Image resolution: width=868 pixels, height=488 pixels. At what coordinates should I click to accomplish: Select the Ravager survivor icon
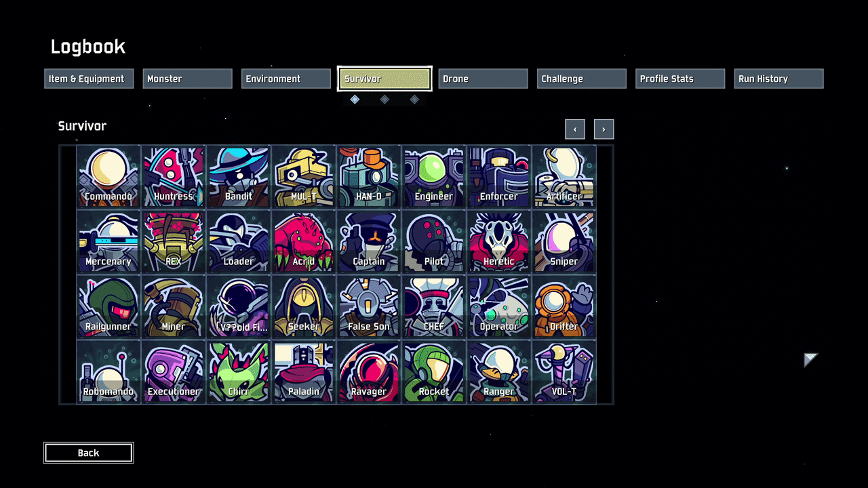point(369,371)
